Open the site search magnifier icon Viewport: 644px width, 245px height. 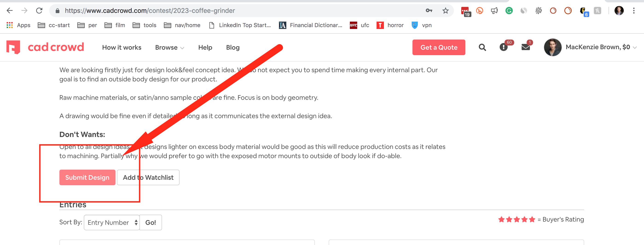pos(482,47)
